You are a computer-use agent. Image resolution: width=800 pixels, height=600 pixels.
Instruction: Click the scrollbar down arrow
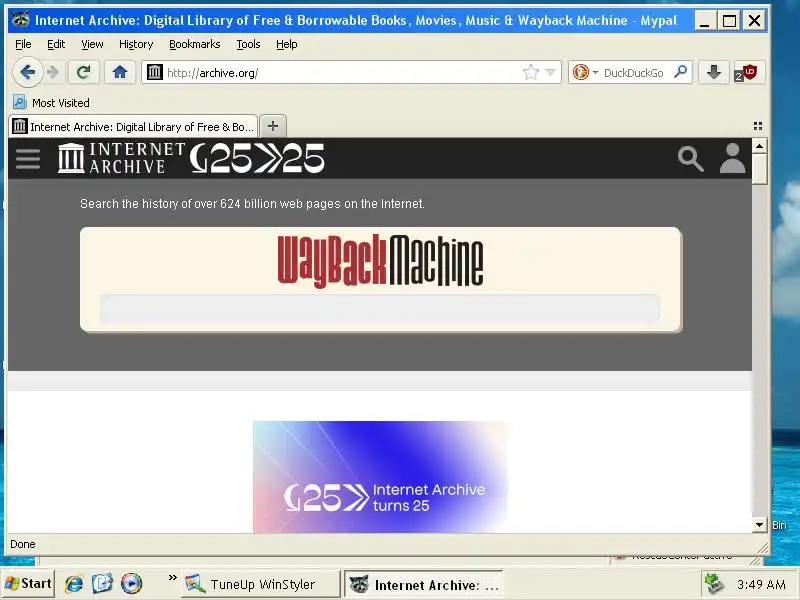[x=759, y=524]
